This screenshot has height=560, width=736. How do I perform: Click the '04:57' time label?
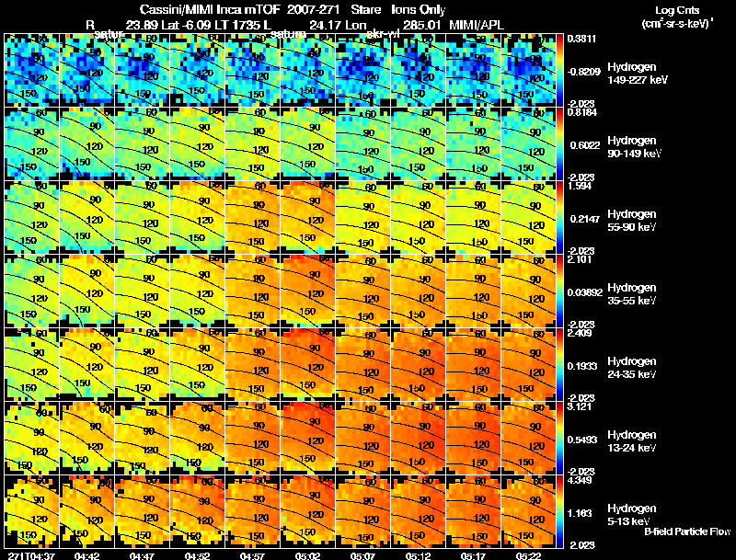[252, 555]
